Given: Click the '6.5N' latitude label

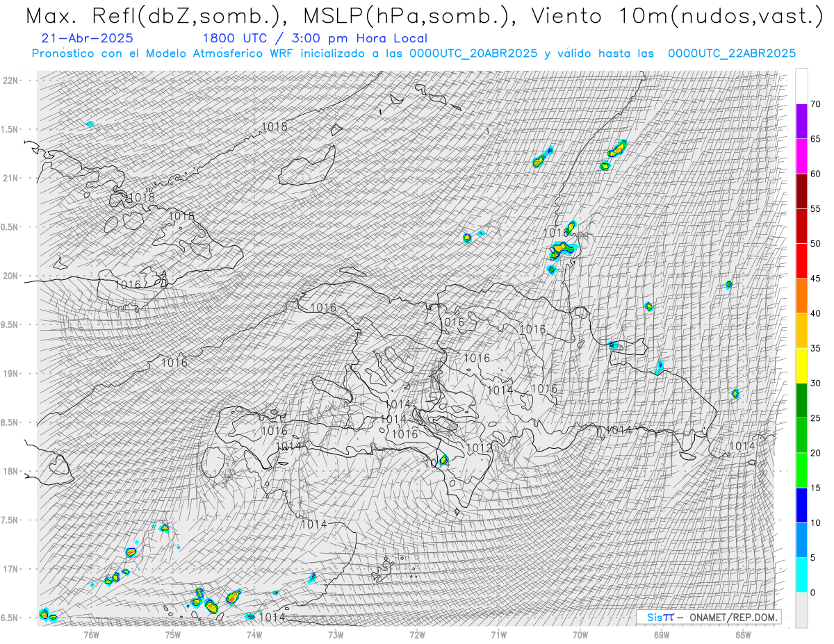Looking at the screenshot, I should [x=10, y=618].
